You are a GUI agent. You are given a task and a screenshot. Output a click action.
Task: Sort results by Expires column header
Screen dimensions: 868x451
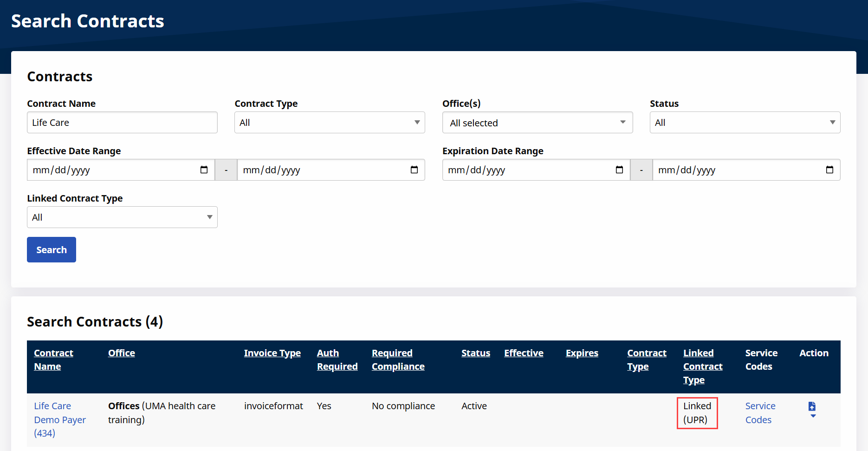(x=582, y=353)
